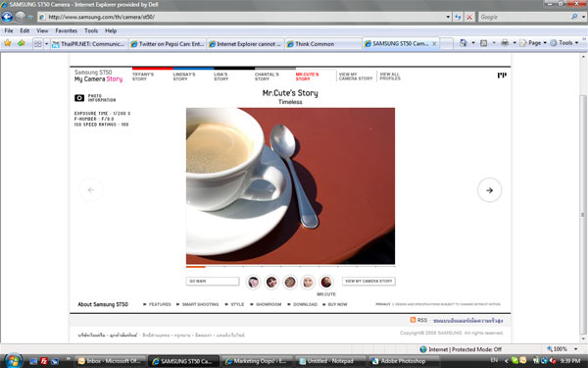Open the View menu
588x368 pixels.
[x=42, y=30]
